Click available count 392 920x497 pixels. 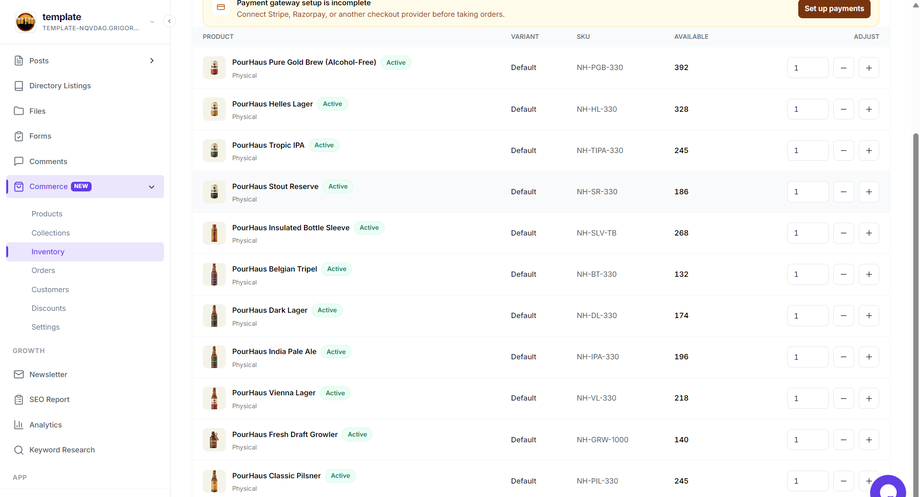click(681, 67)
